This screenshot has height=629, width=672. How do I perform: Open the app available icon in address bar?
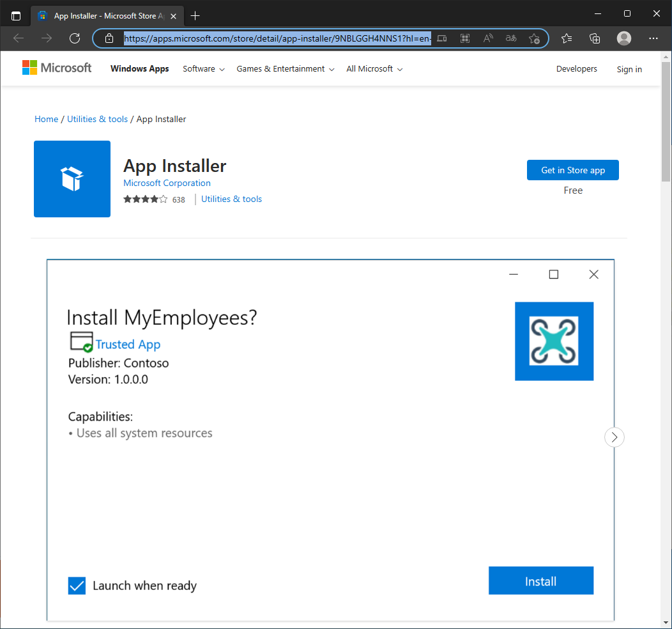(x=442, y=38)
